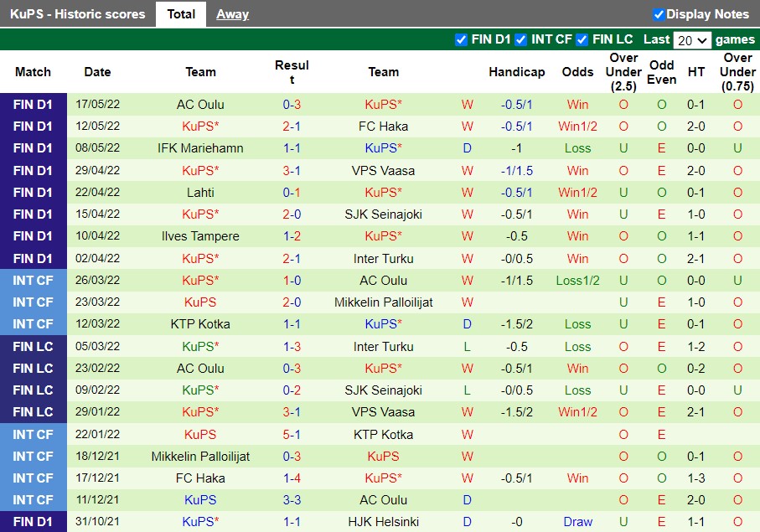The image size is (760, 532).
Task: Click the 1-3 halftime score on 17/12/21
Action: (x=696, y=478)
